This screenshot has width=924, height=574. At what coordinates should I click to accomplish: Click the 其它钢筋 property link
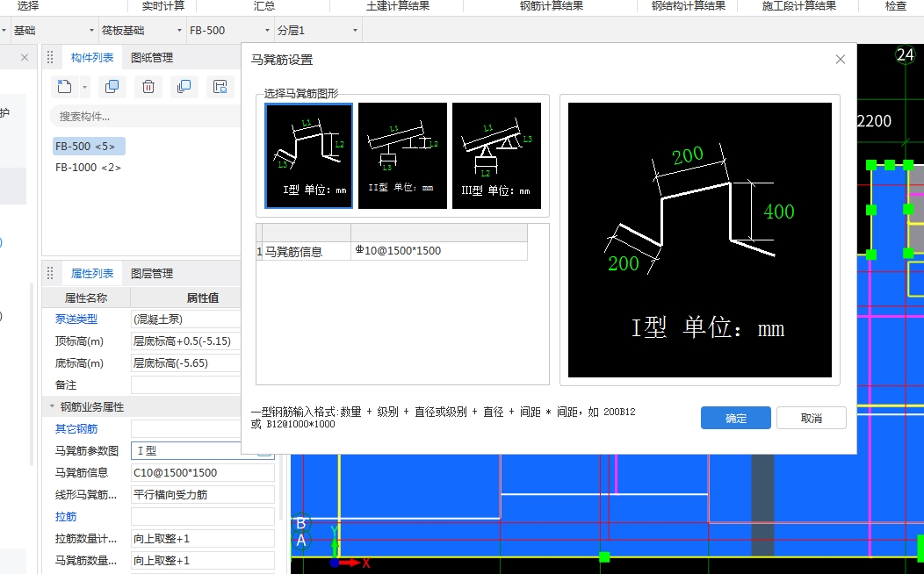[76, 428]
